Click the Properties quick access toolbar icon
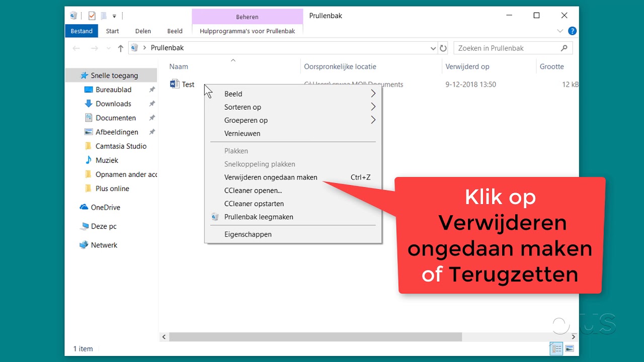Image resolution: width=644 pixels, height=362 pixels. coord(92,16)
